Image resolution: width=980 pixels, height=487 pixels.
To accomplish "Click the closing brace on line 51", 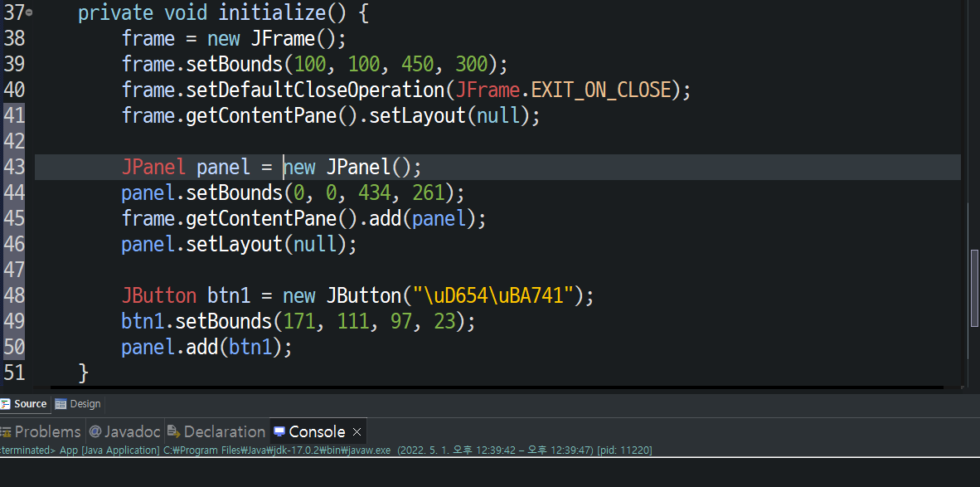I will coord(84,373).
